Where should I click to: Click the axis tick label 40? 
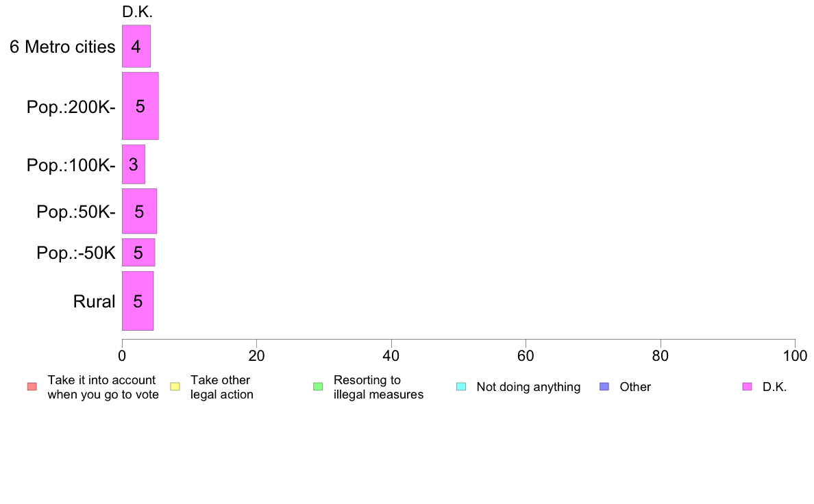(391, 355)
